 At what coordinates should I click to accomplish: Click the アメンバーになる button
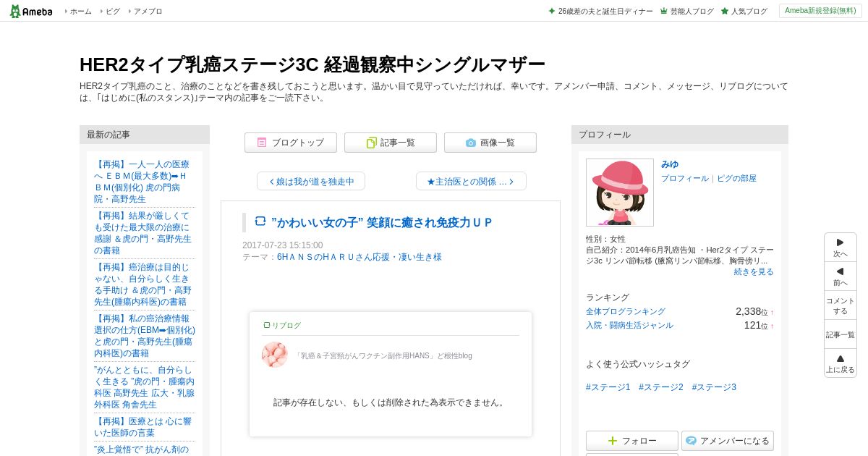point(728,441)
